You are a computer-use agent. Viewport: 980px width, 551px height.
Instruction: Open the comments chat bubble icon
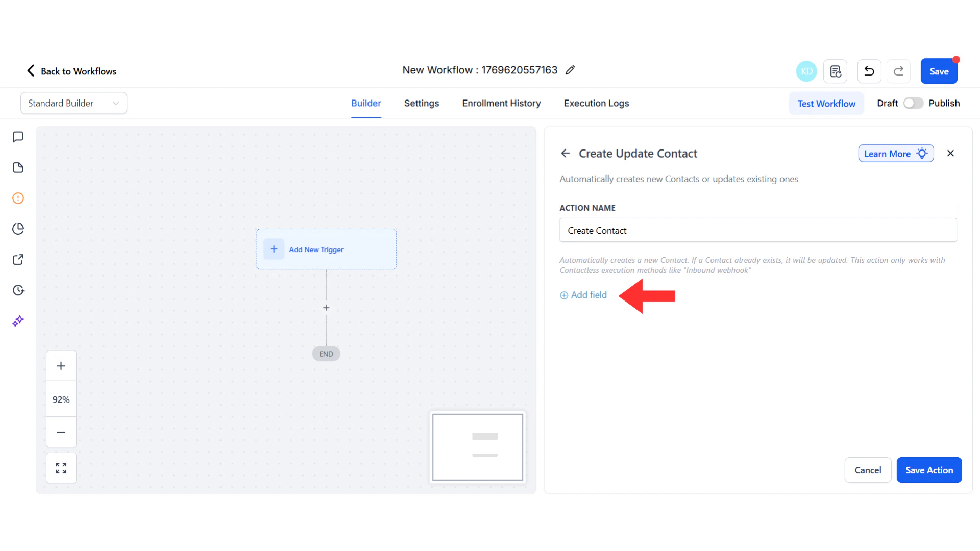click(x=18, y=137)
